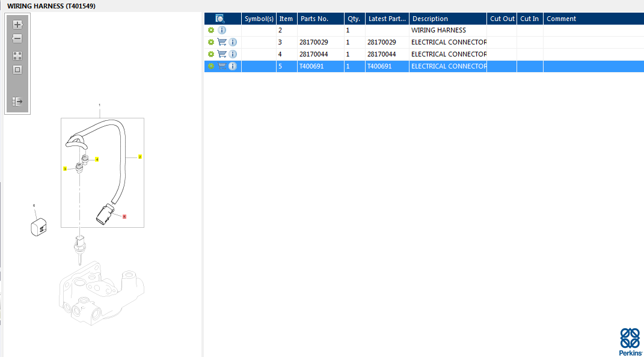Open info icon for part 28170044
Image resolution: width=644 pixels, height=357 pixels.
pyautogui.click(x=233, y=53)
